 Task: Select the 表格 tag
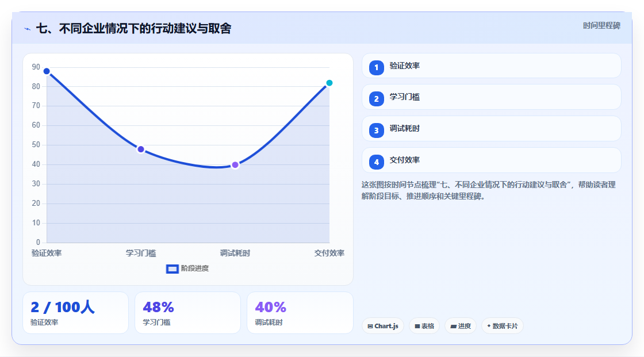[424, 326]
